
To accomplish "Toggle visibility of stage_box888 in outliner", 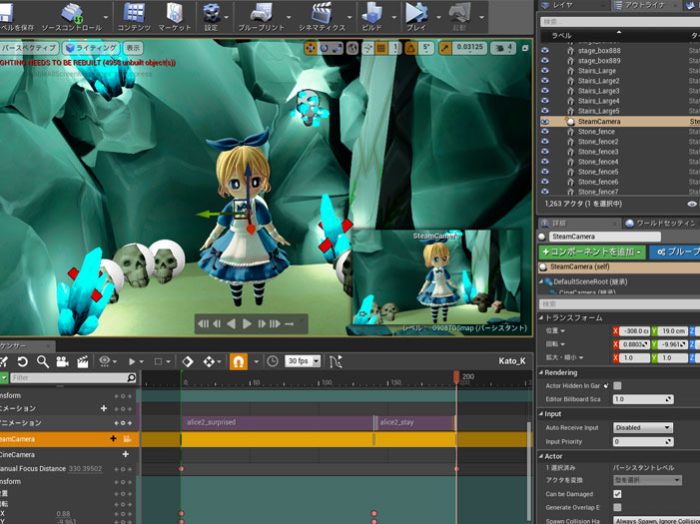I will click(x=545, y=50).
